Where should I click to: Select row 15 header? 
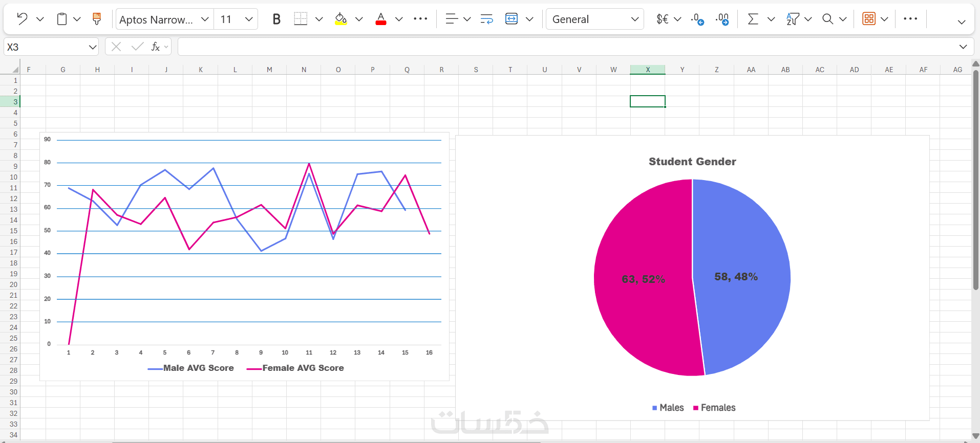[10, 230]
